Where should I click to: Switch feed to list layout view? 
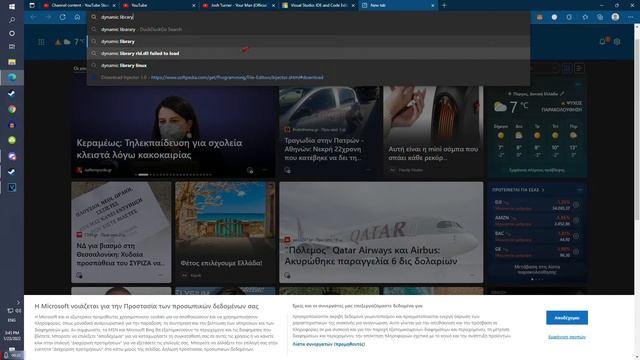pyautogui.click(x=579, y=68)
